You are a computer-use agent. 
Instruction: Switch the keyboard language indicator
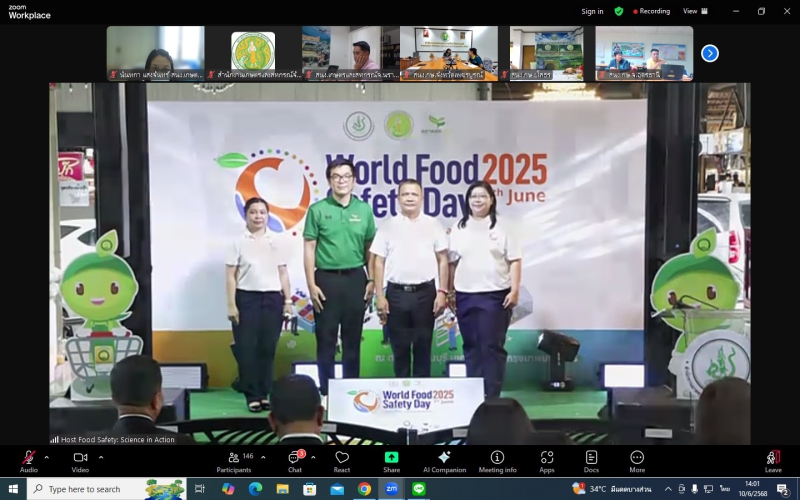coord(725,489)
